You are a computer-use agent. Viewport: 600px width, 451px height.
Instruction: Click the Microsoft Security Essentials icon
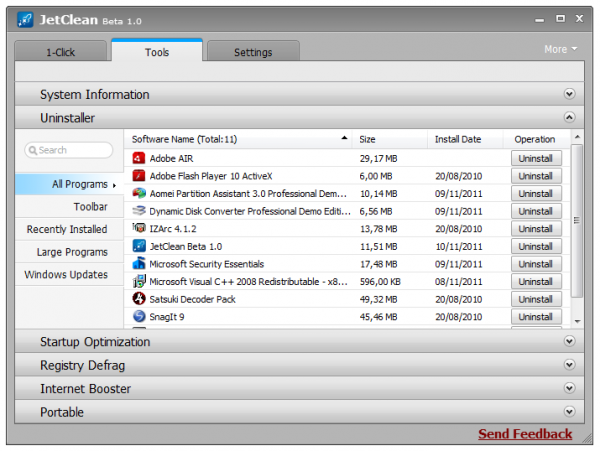point(139,264)
